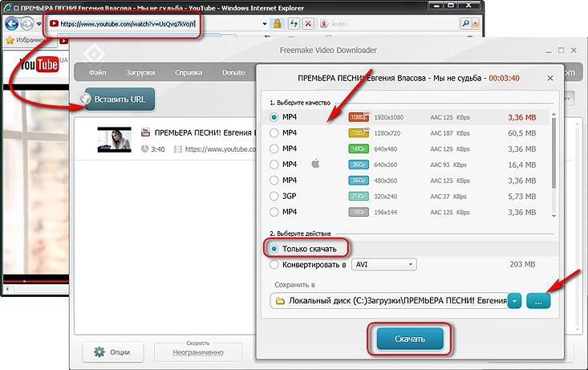
Task: Select MP4 1920x1080 radio button
Action: (x=274, y=117)
